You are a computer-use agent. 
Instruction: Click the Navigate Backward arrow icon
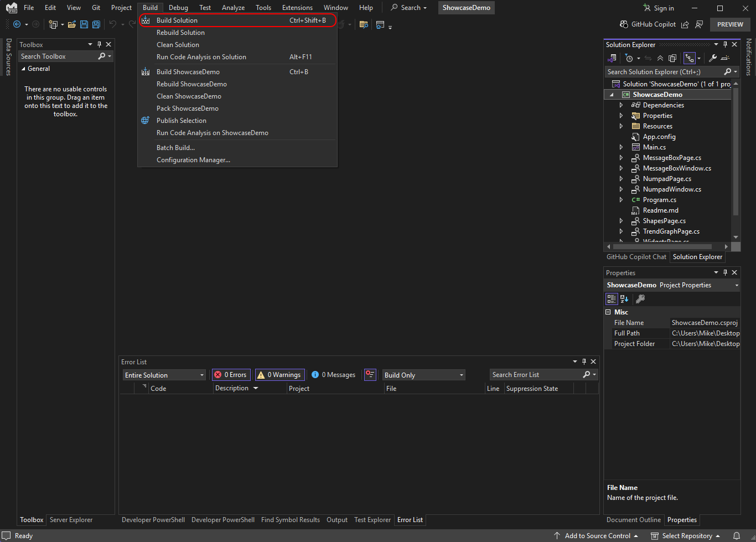17,24
